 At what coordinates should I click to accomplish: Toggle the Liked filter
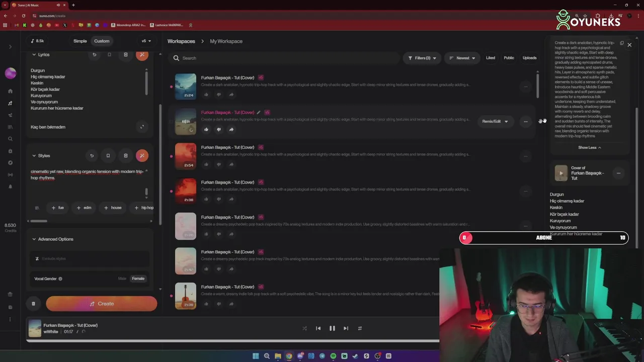pos(491,58)
